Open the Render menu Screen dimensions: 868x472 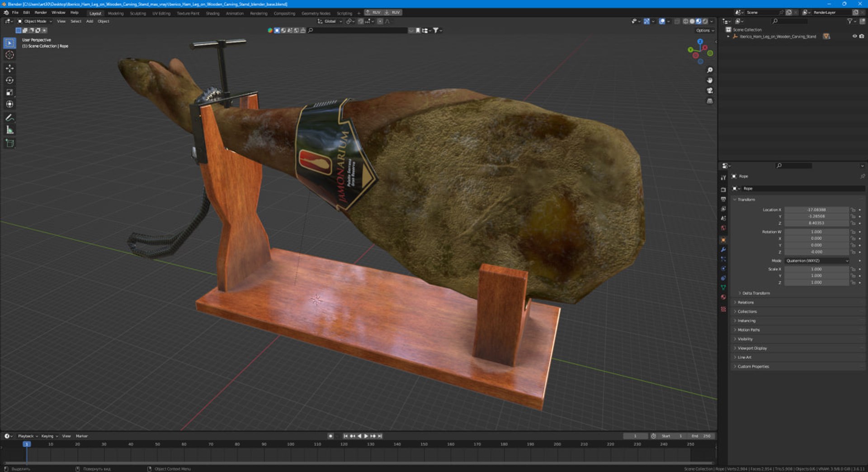point(41,12)
